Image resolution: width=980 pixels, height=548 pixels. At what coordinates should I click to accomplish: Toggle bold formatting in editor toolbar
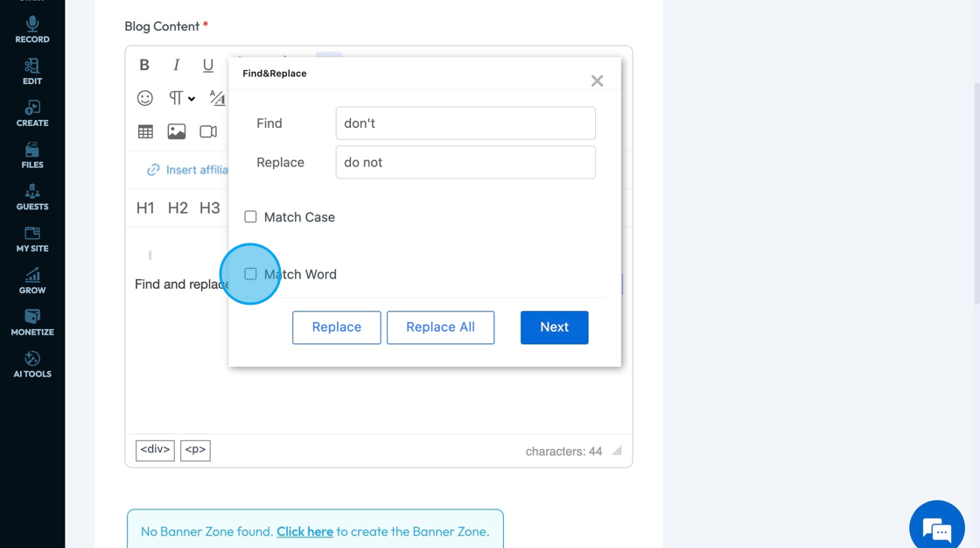[x=144, y=65]
